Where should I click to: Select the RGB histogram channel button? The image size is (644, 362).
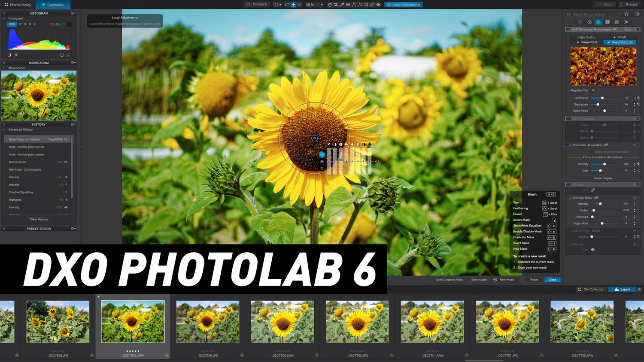(x=12, y=24)
